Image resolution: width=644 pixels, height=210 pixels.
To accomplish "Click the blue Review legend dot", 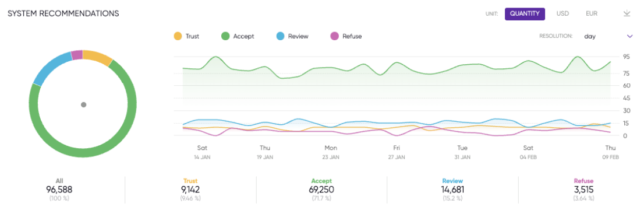I will (281, 36).
